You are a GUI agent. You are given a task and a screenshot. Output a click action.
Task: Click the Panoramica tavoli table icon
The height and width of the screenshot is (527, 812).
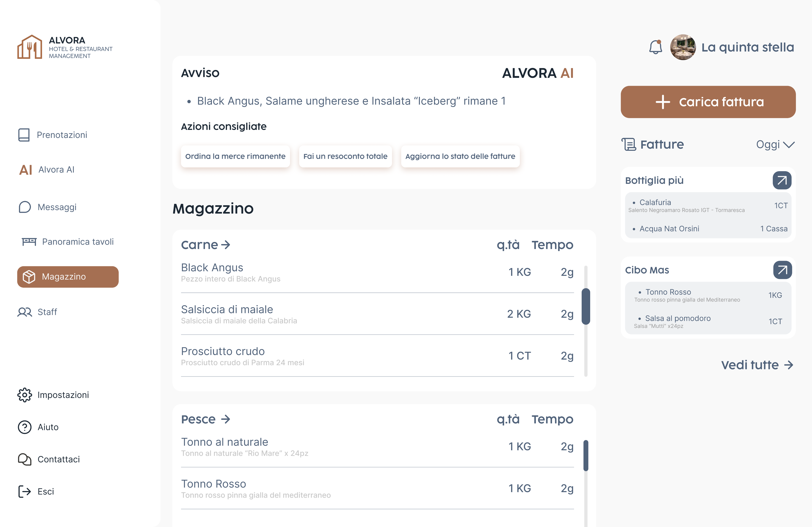pyautogui.click(x=29, y=242)
